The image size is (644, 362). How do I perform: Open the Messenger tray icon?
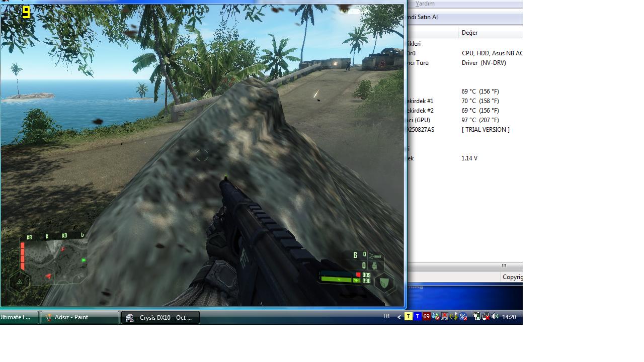coord(436,316)
